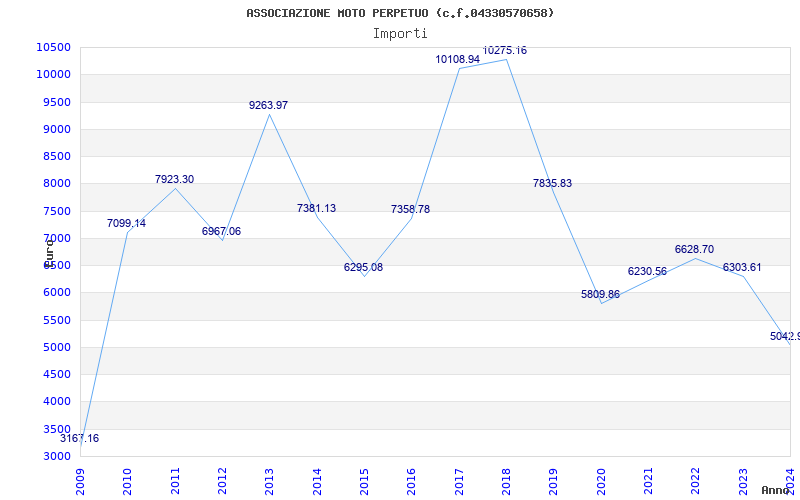Click the x-axis year 2021
Image resolution: width=800 pixels, height=500 pixels.
click(648, 481)
